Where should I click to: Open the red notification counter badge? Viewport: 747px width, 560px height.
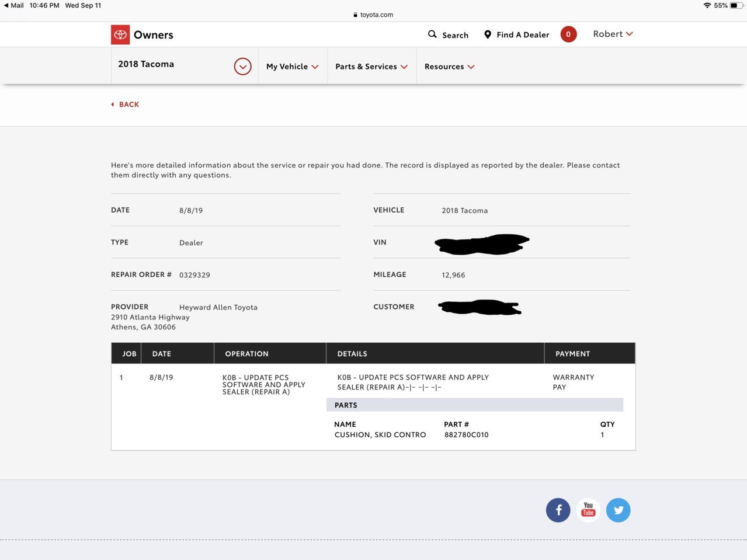(568, 34)
